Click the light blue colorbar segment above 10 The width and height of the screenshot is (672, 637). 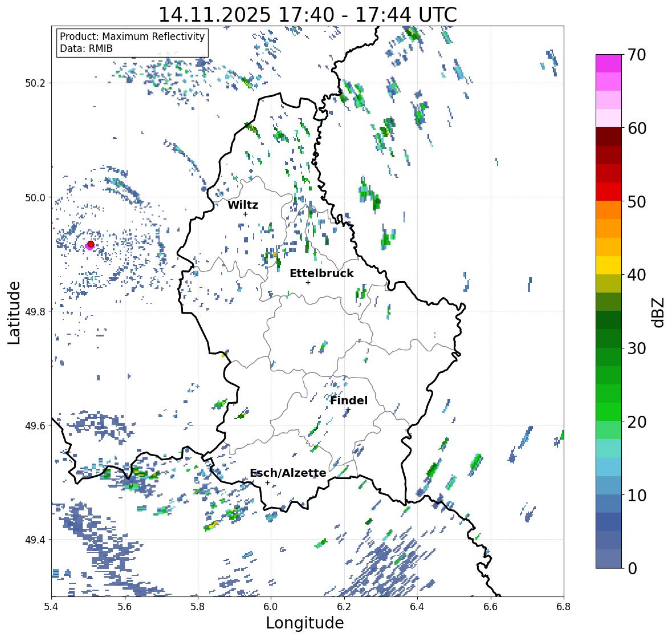click(x=609, y=485)
